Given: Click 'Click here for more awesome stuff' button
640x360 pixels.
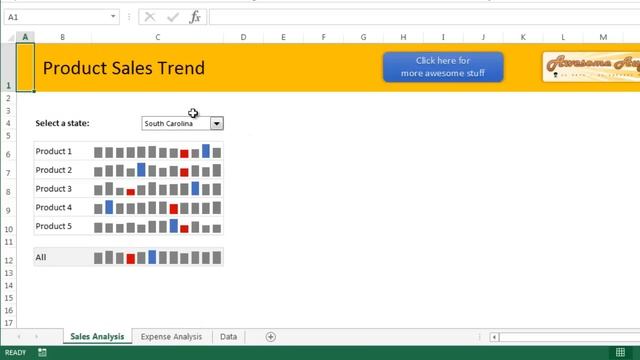Looking at the screenshot, I should pyautogui.click(x=443, y=67).
